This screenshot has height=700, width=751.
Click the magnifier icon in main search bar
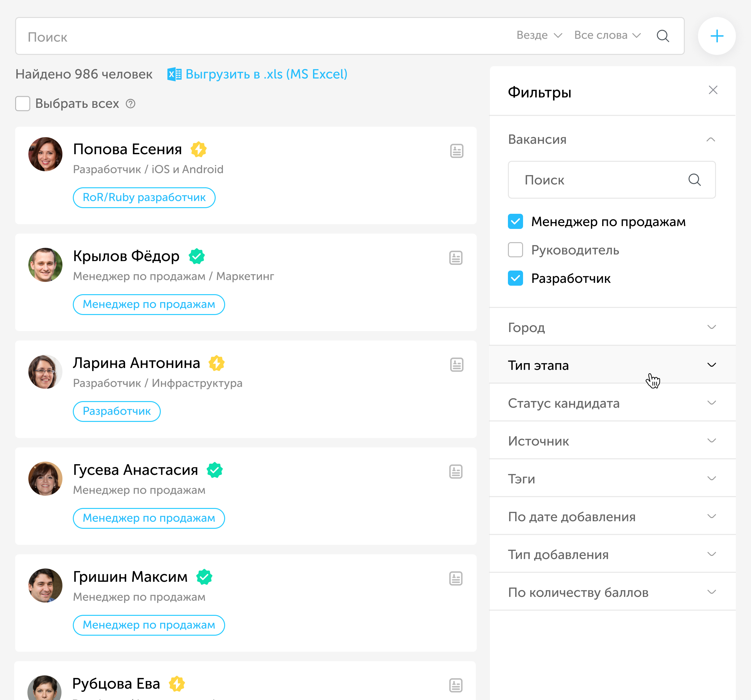(x=663, y=36)
